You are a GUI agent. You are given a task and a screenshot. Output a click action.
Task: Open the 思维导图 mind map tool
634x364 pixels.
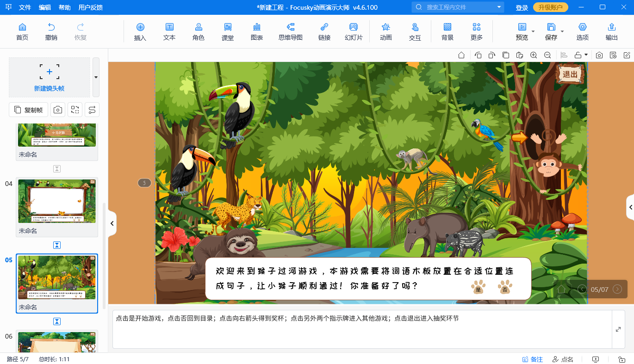click(291, 31)
